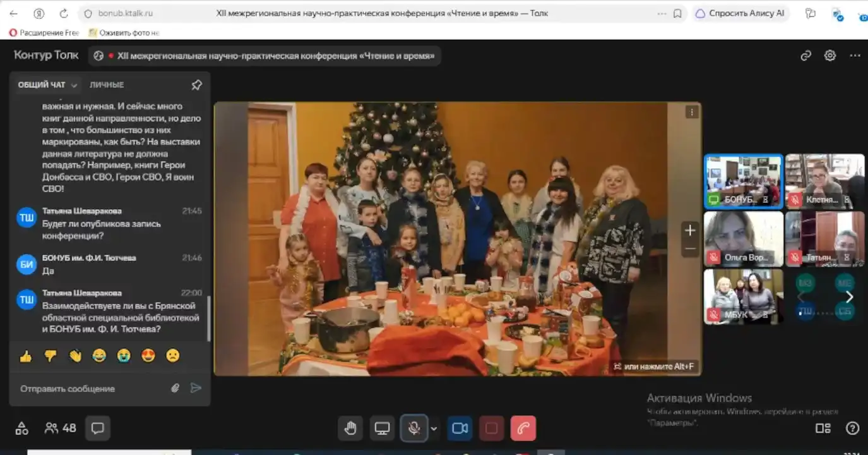Click the chat panel scrollbar
The width and height of the screenshot is (868, 455).
(208, 318)
